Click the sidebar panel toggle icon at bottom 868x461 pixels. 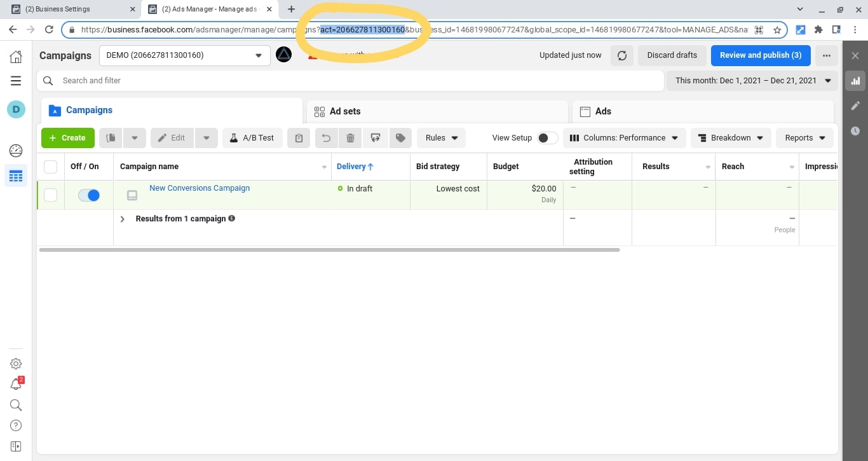click(x=16, y=446)
